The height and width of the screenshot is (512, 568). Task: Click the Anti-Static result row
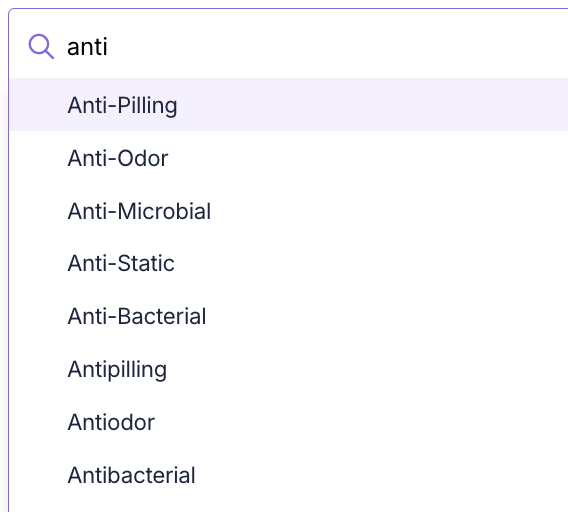[x=289, y=263]
